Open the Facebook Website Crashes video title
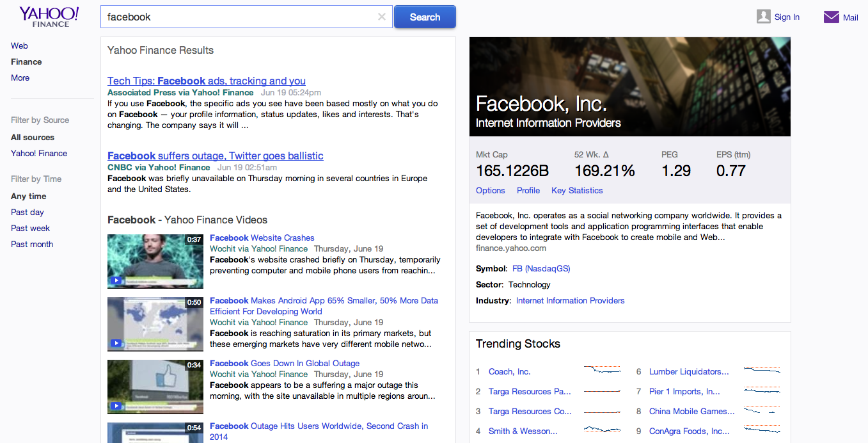 coord(262,238)
